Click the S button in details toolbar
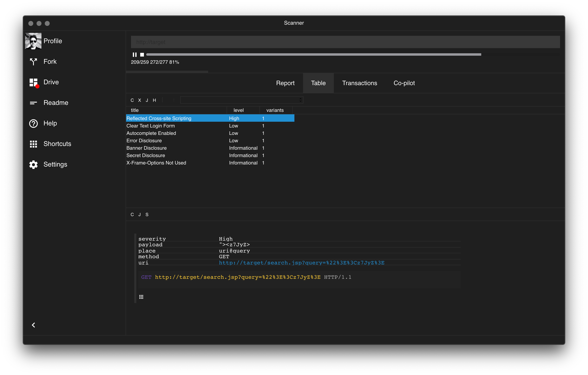 147,214
